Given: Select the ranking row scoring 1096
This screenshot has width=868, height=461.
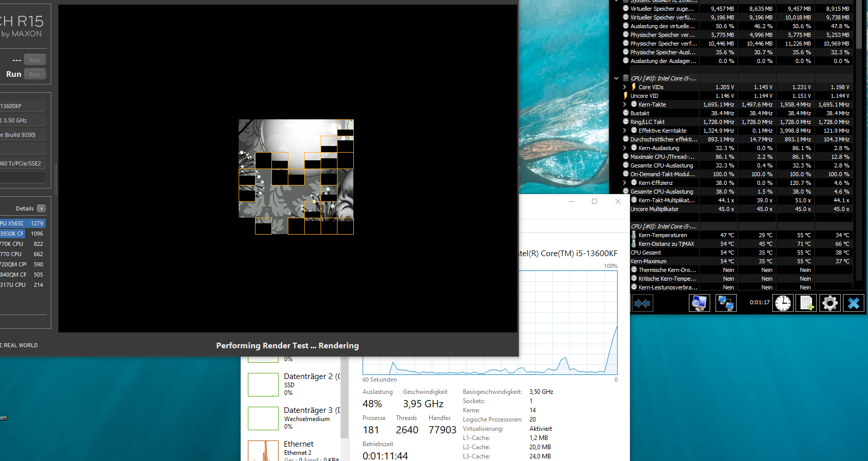Looking at the screenshot, I should click(23, 234).
